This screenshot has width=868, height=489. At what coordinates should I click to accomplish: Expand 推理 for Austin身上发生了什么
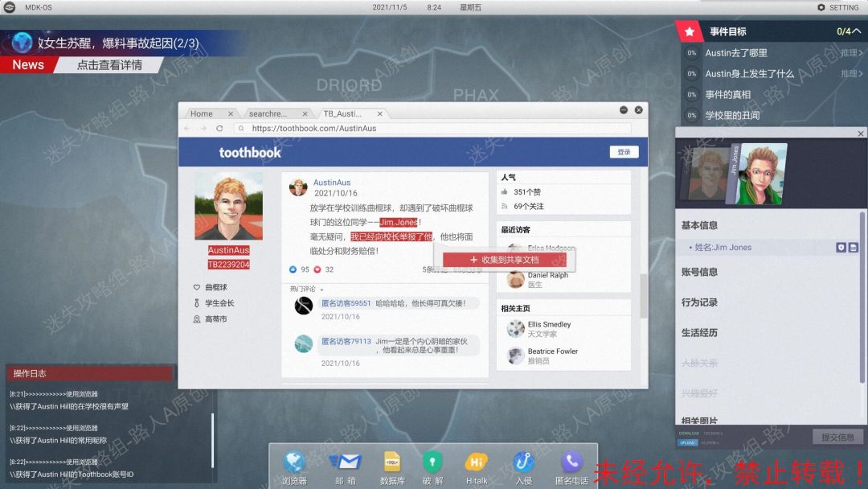pyautogui.click(x=851, y=74)
